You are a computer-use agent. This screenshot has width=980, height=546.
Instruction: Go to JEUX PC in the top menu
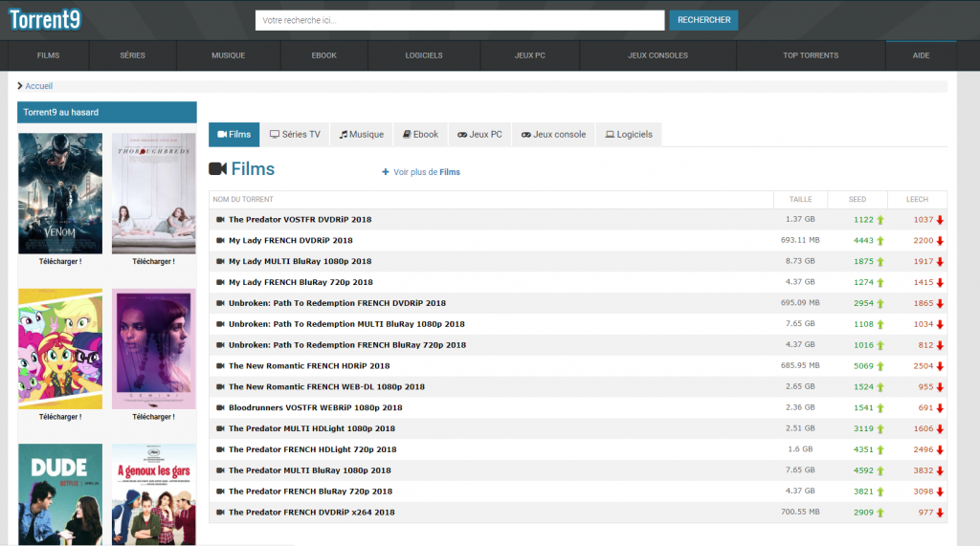click(529, 55)
